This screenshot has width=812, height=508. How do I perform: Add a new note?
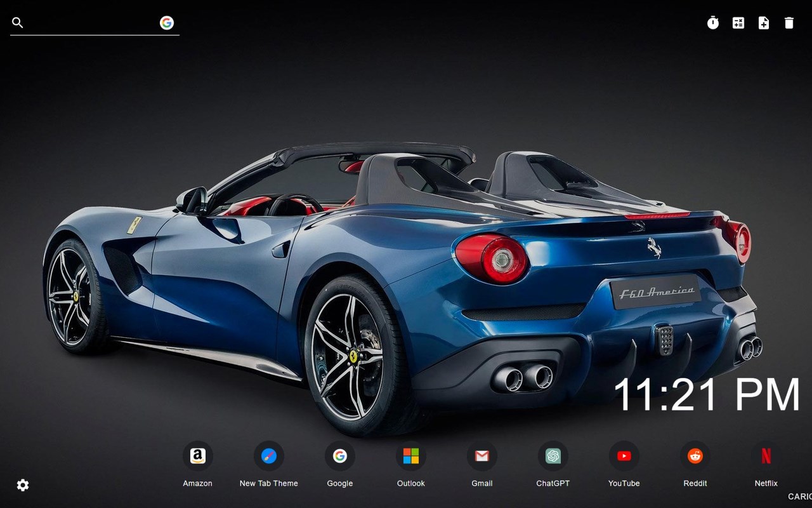click(x=764, y=23)
